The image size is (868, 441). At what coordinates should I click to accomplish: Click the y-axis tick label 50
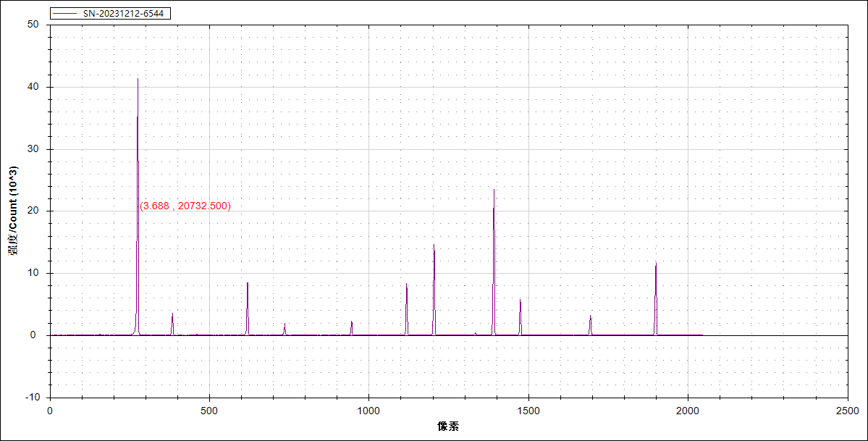pos(33,25)
